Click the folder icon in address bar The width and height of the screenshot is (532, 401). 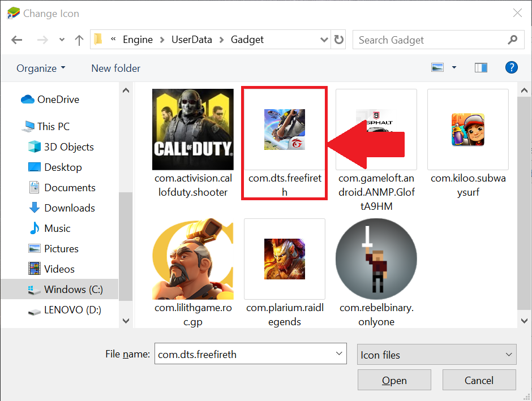click(98, 40)
